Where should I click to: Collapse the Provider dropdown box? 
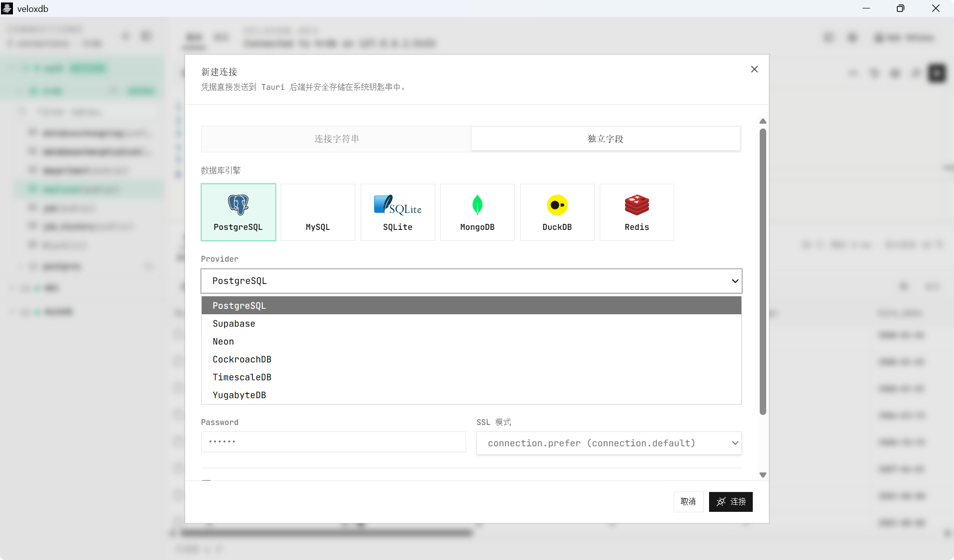point(472,281)
